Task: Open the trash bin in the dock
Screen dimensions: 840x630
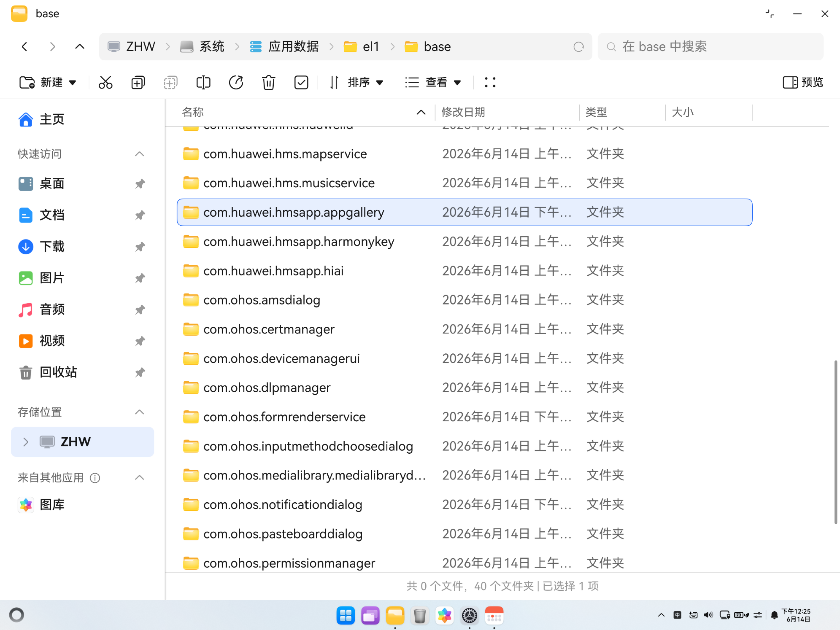Action: tap(420, 615)
